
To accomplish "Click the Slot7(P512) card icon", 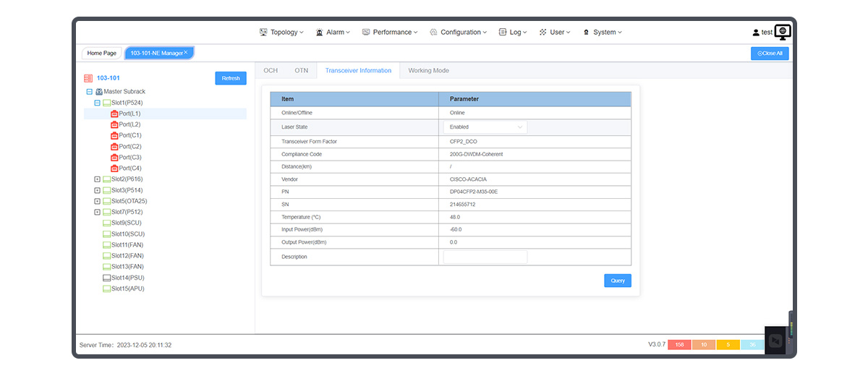I will tap(107, 212).
